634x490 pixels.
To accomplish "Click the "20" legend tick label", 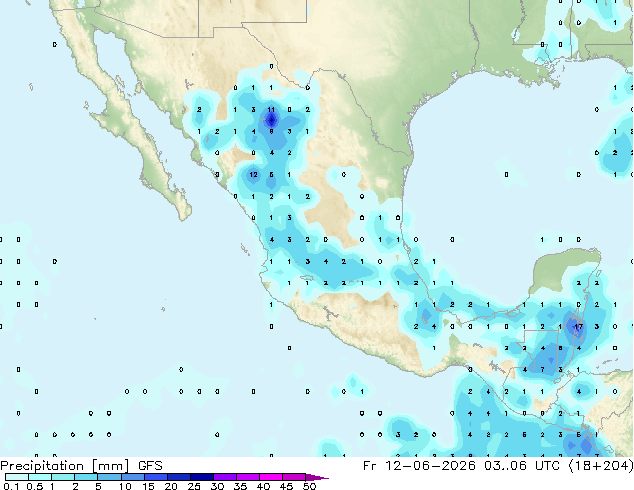I will click(171, 486).
